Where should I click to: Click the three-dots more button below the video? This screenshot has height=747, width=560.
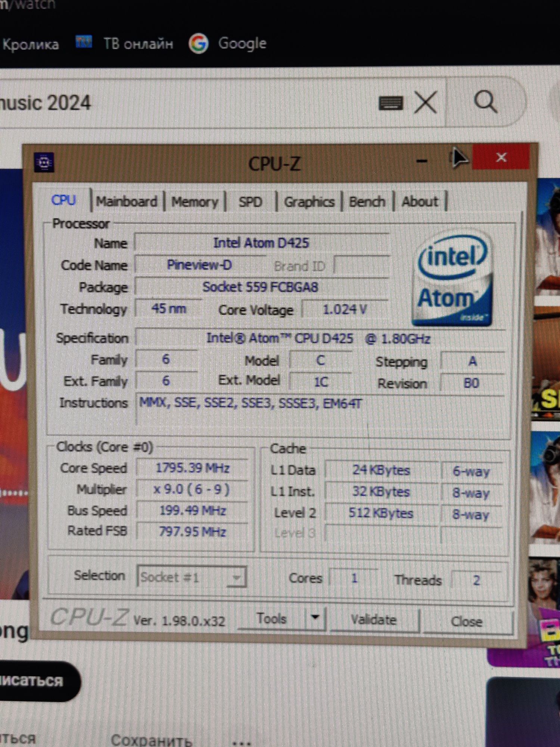[242, 743]
